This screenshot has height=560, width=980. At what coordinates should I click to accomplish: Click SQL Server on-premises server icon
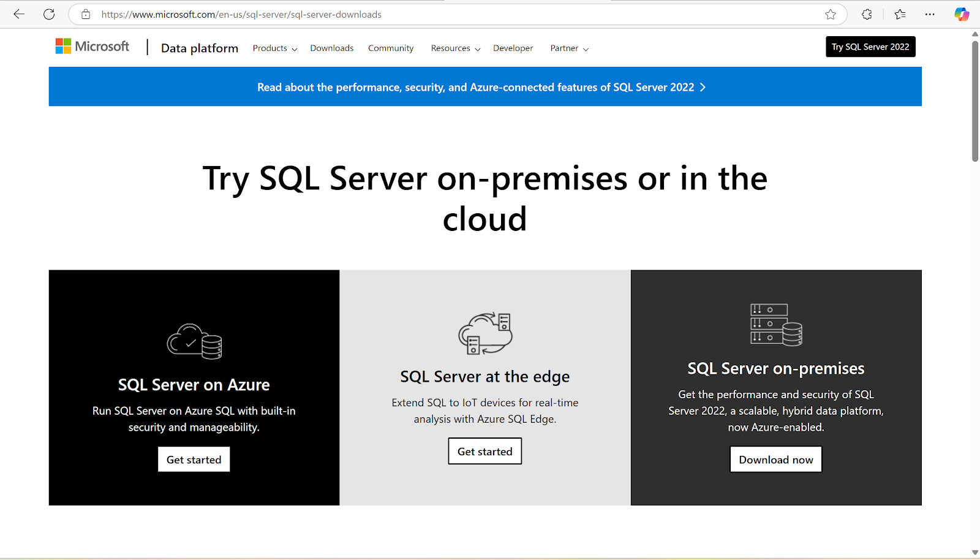point(776,325)
